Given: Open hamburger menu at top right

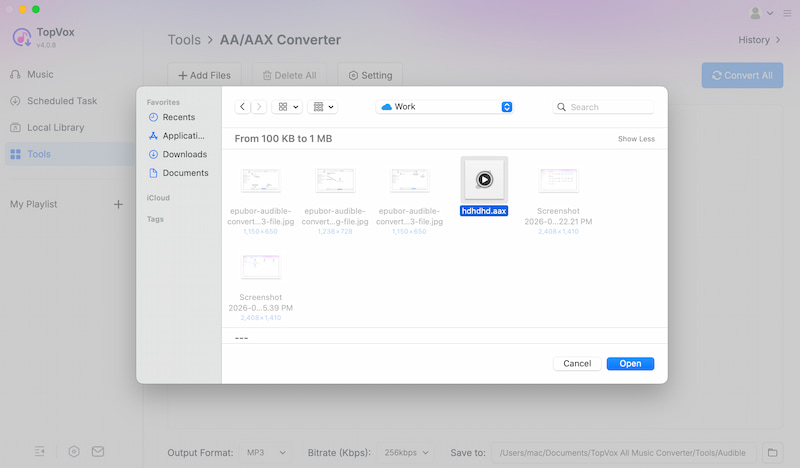Looking at the screenshot, I should 787,13.
